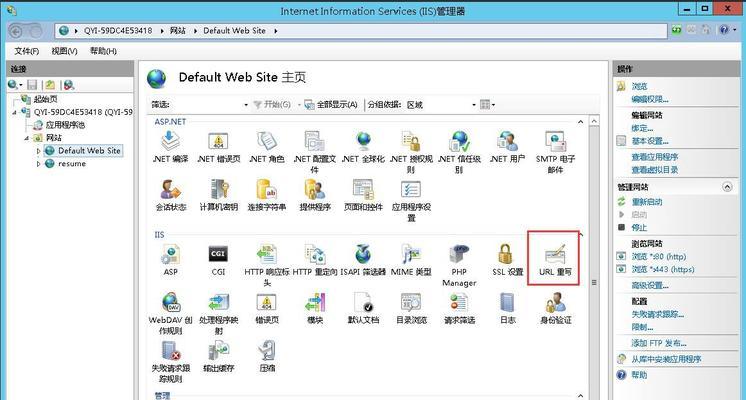746x400 pixels.
Task: Click 浏览 *:80 (http) link
Action: 659,256
